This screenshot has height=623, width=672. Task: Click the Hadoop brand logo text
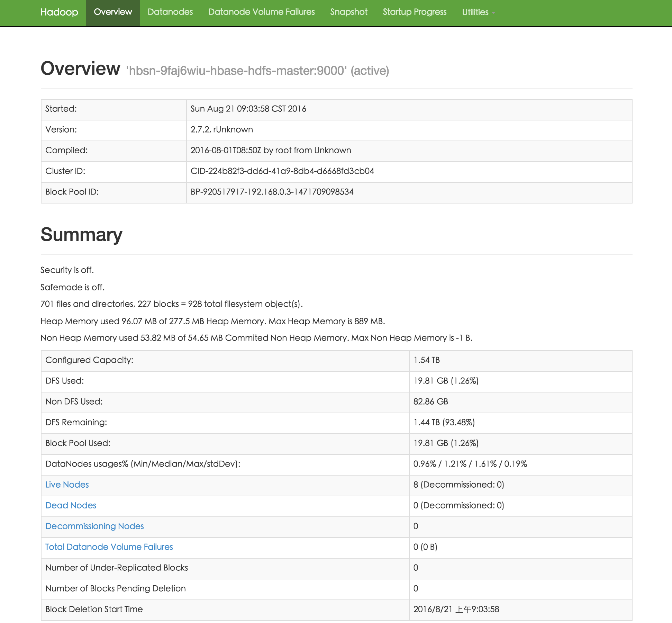coord(59,12)
